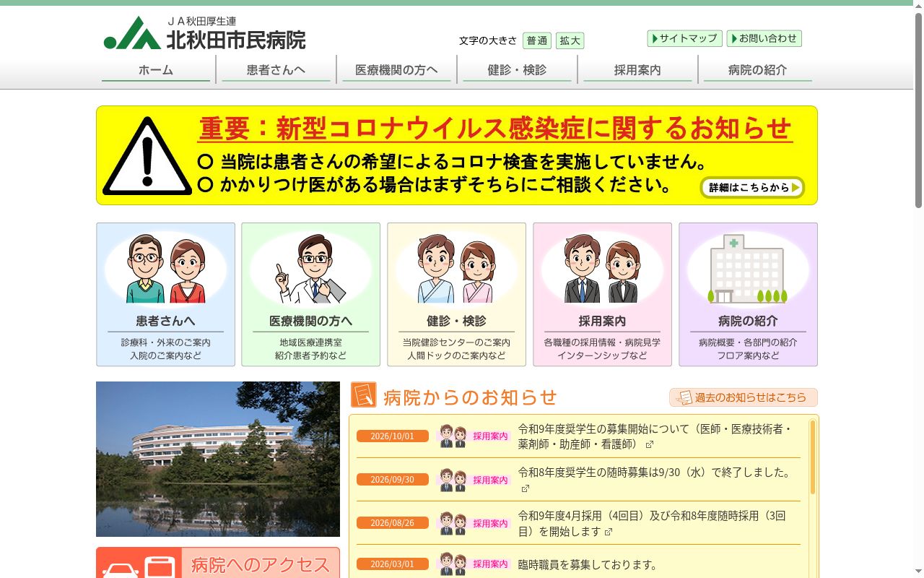This screenshot has height=578, width=924.
Task: Click the warning triangle exclamation icon
Action: (x=147, y=156)
